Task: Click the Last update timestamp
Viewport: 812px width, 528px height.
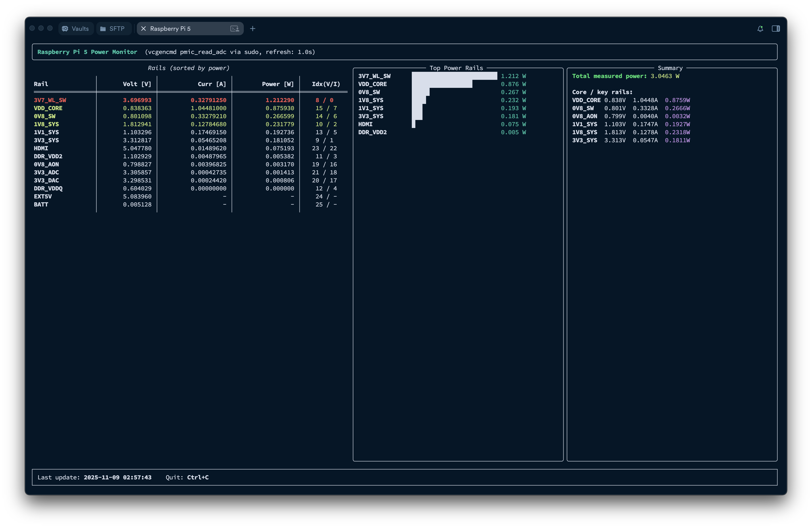Action: (117, 477)
